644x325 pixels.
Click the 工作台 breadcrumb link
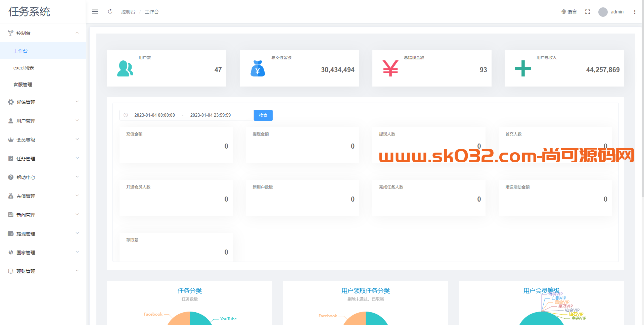[x=152, y=12]
